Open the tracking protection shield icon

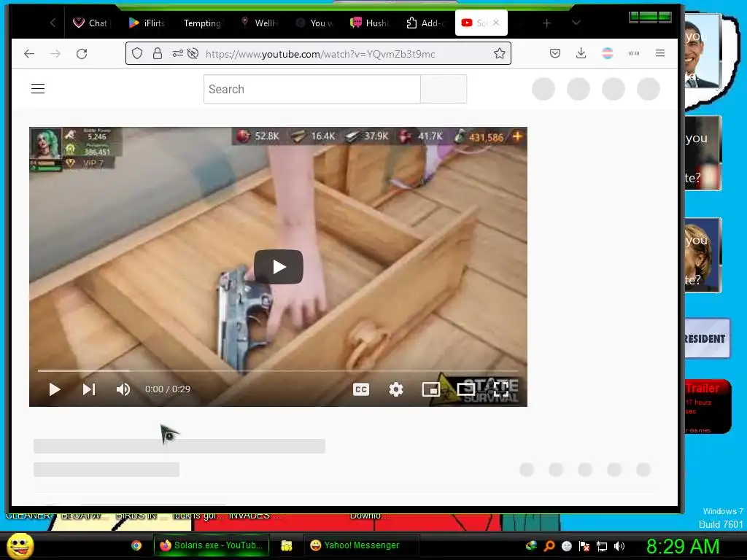(137, 54)
